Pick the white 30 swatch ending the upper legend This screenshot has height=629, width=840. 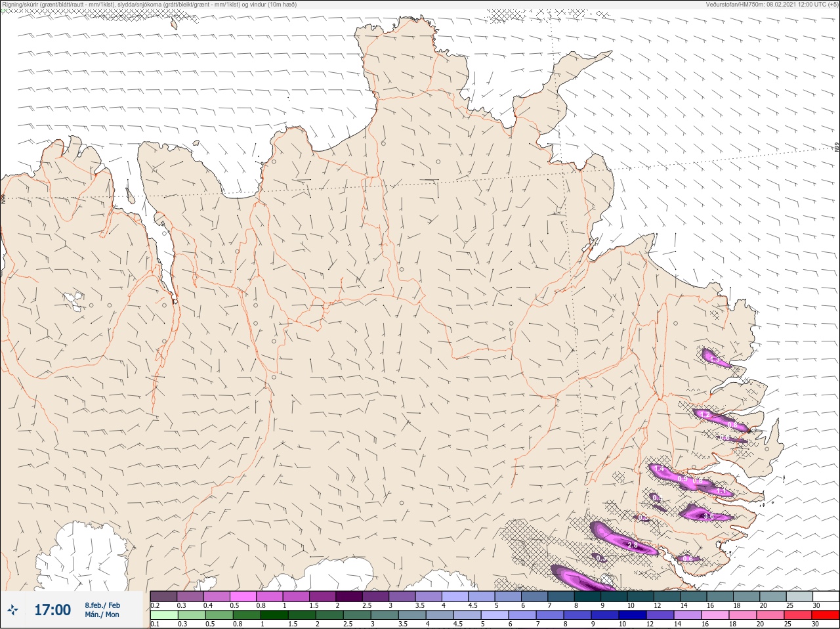[826, 596]
